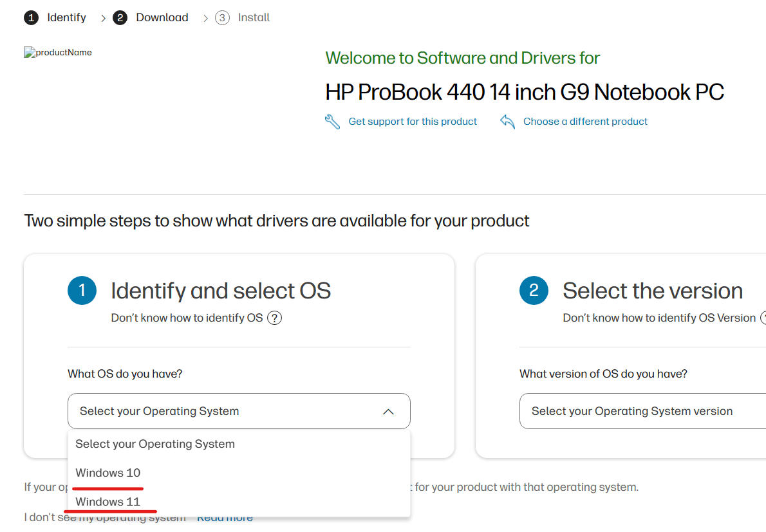Go to the Install breadcrumb step
This screenshot has width=766, height=532.
pos(254,17)
